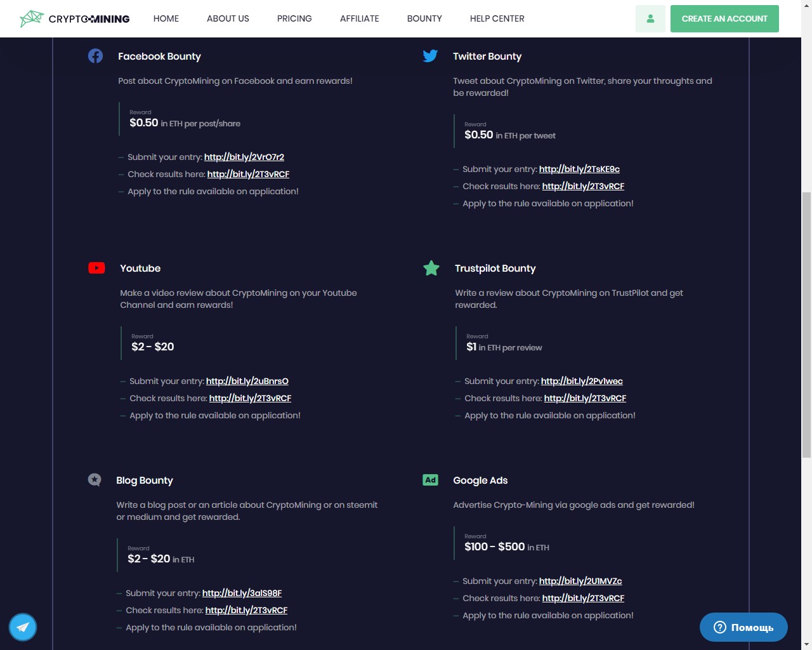Open Google Ads submit link bit.ly/2U1MVZc
812x650 pixels.
click(580, 581)
